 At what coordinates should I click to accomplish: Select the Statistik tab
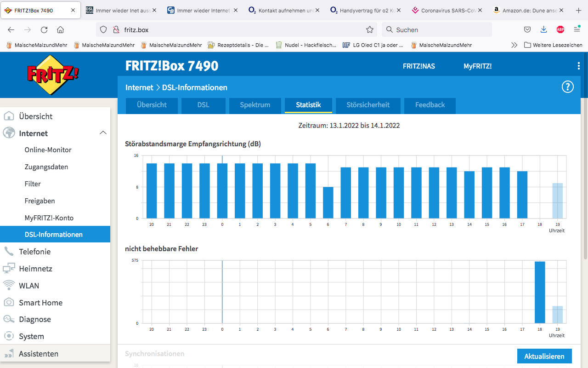[308, 105]
